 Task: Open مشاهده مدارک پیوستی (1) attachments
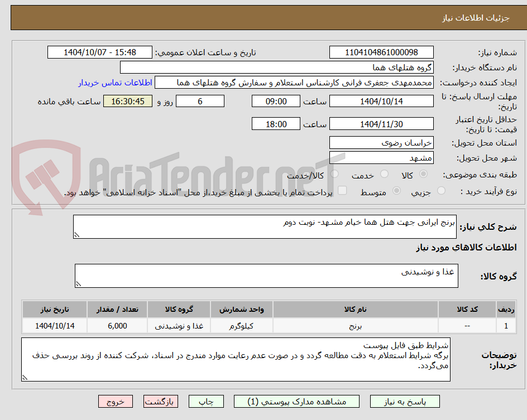[x=296, y=402]
